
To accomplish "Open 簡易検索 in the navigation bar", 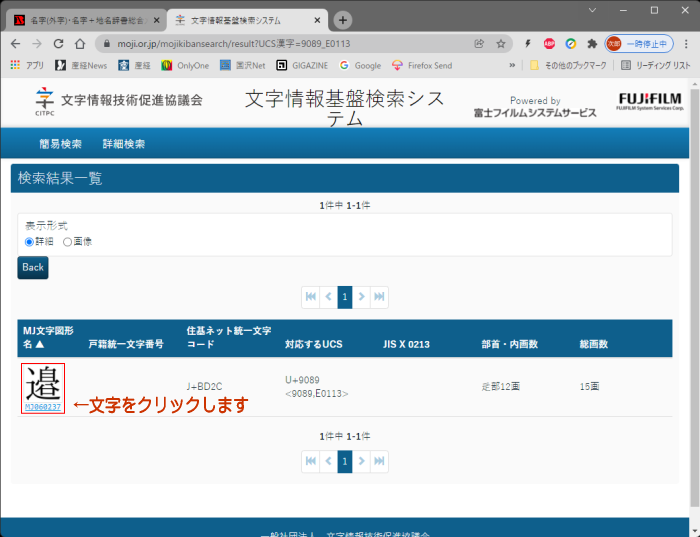I will [59, 144].
